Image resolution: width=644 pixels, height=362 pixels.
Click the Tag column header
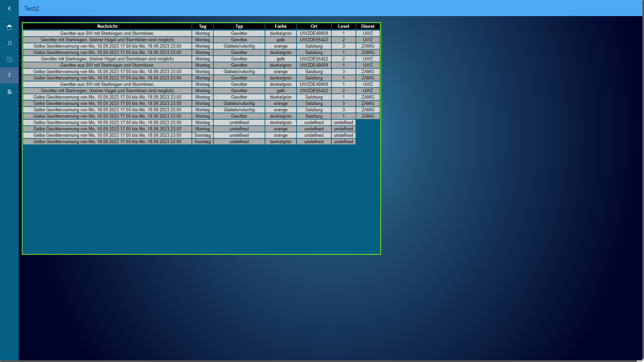tap(203, 26)
